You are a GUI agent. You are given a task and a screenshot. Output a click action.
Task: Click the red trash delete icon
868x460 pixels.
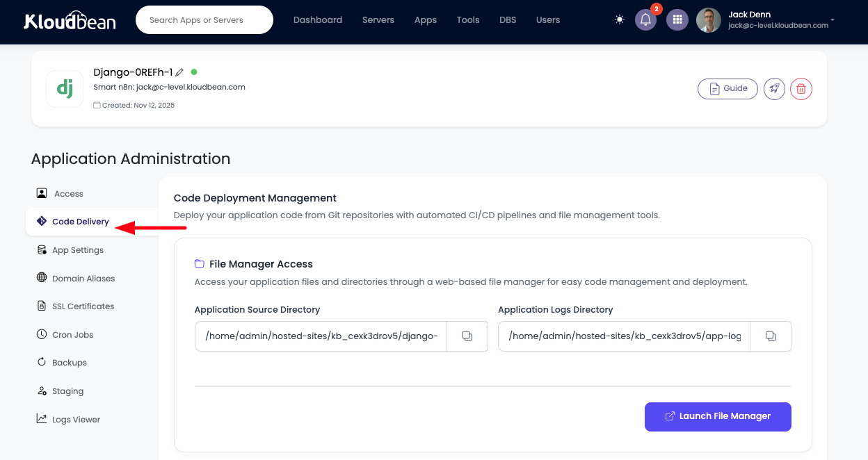tap(801, 89)
